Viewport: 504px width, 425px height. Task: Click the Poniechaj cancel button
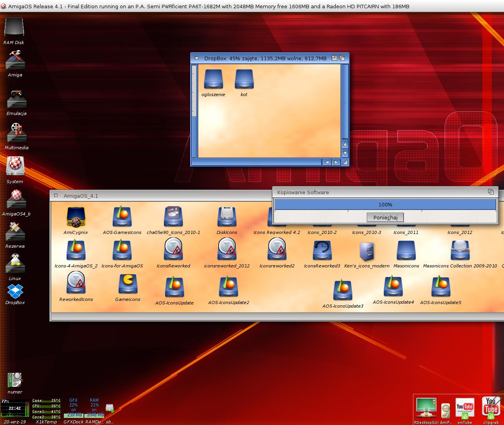385,217
